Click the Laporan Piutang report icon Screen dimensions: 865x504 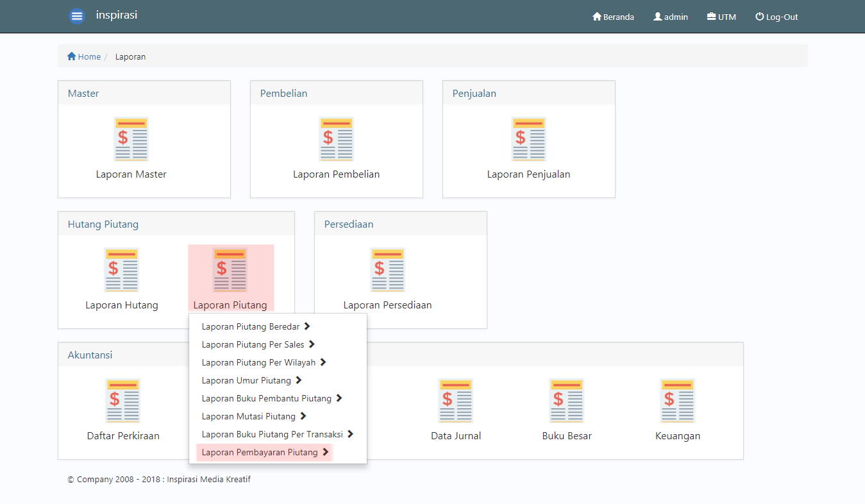tap(230, 270)
